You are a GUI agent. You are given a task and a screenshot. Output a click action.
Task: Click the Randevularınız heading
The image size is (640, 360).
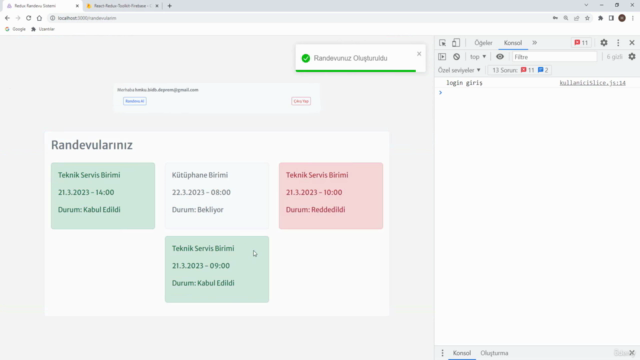92,145
